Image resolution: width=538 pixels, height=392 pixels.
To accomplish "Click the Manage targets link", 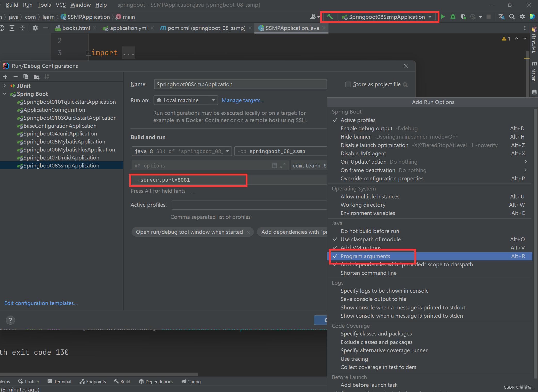I will [243, 100].
